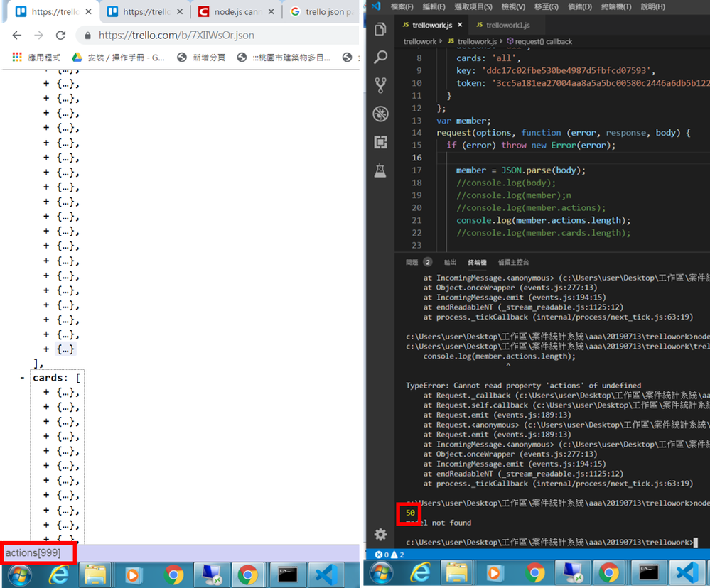Viewport: 710px width, 588px height.
Task: Open Remote Desktop from taskbar below VS Code
Action: pos(571,573)
